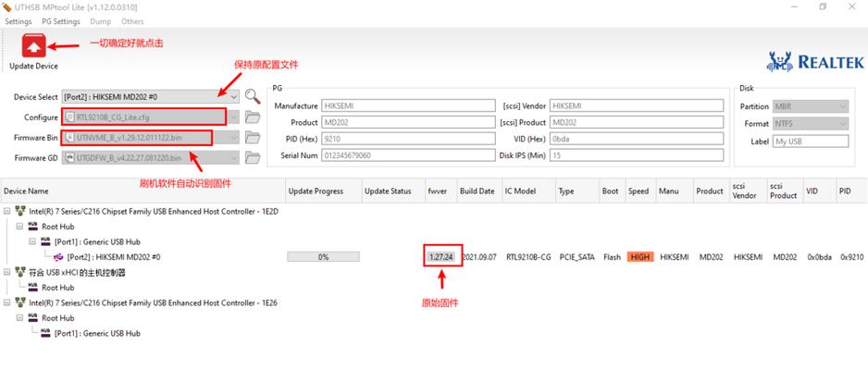Click the 0x9210 PID cell

pyautogui.click(x=852, y=256)
